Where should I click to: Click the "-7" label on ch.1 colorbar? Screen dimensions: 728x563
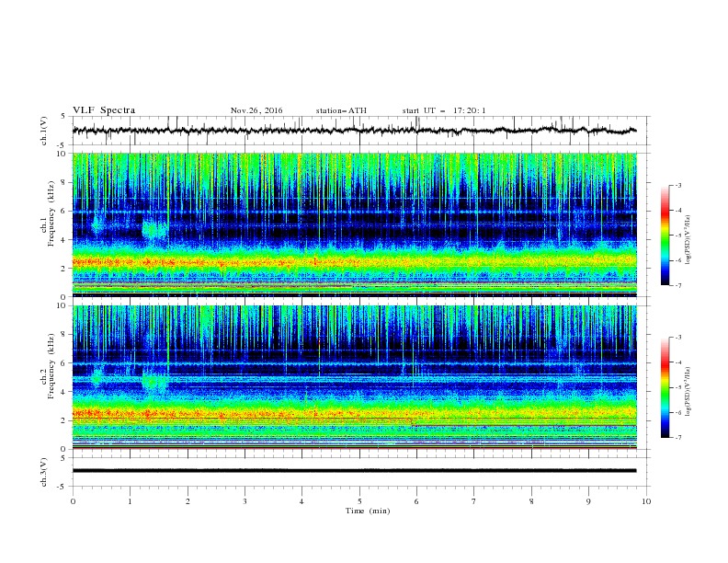pyautogui.click(x=677, y=285)
